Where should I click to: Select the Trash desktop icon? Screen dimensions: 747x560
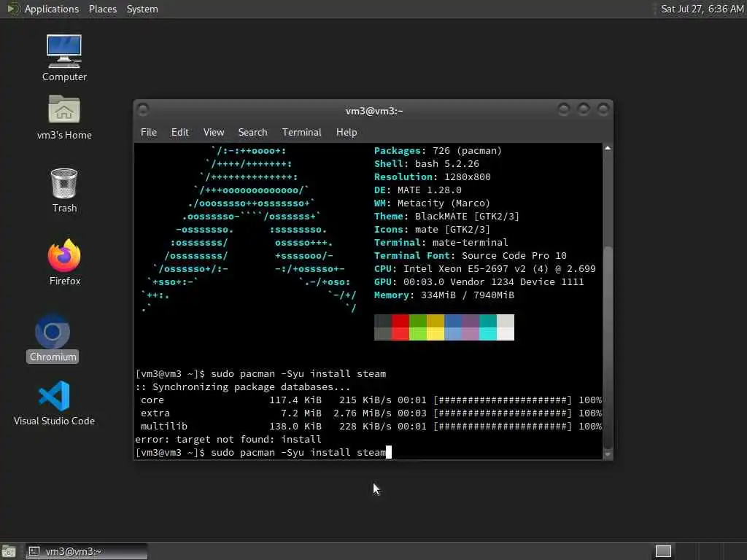click(64, 190)
